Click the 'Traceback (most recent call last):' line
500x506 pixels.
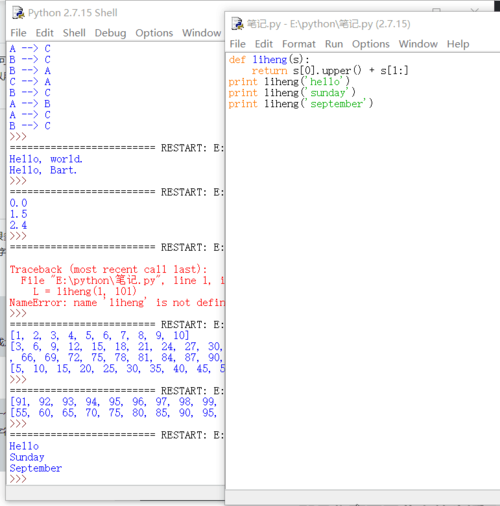[108, 269]
